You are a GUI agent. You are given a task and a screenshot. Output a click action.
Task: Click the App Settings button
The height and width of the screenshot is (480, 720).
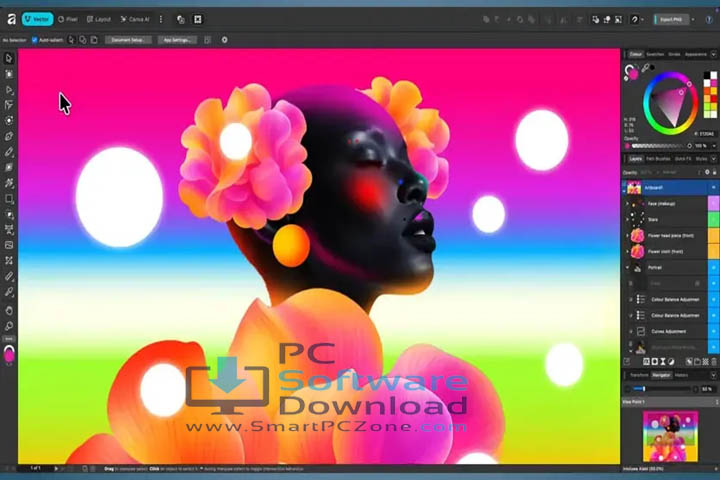coord(177,40)
